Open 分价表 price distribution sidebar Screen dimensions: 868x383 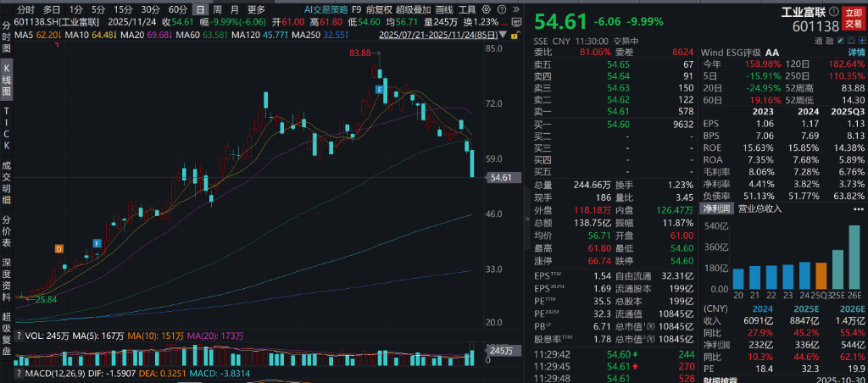(x=7, y=231)
